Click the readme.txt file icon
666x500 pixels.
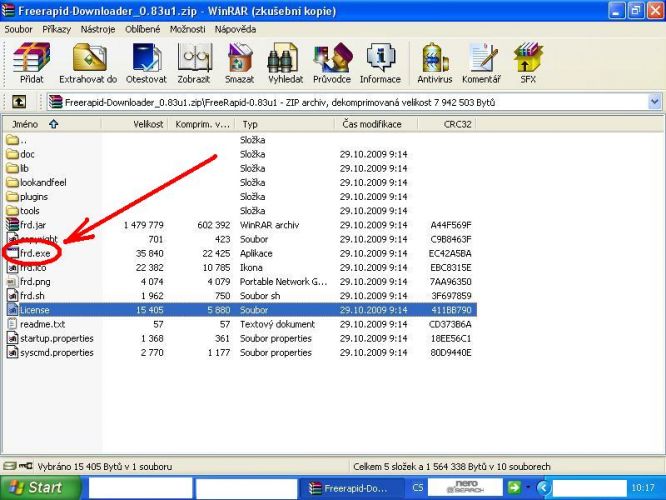click(13, 324)
